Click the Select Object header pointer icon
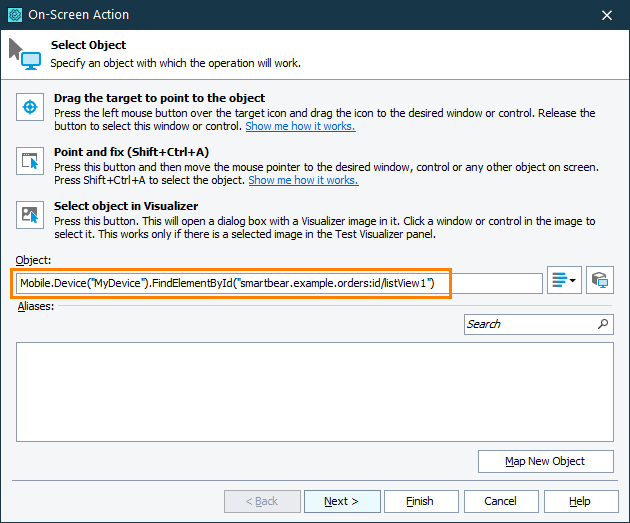The height and width of the screenshot is (523, 630). click(24, 54)
